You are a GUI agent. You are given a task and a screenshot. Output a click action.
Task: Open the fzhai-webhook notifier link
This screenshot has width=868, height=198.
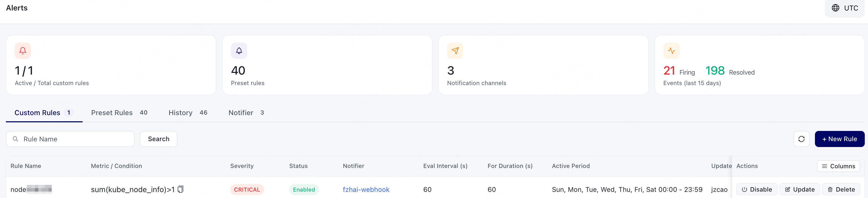pos(366,190)
